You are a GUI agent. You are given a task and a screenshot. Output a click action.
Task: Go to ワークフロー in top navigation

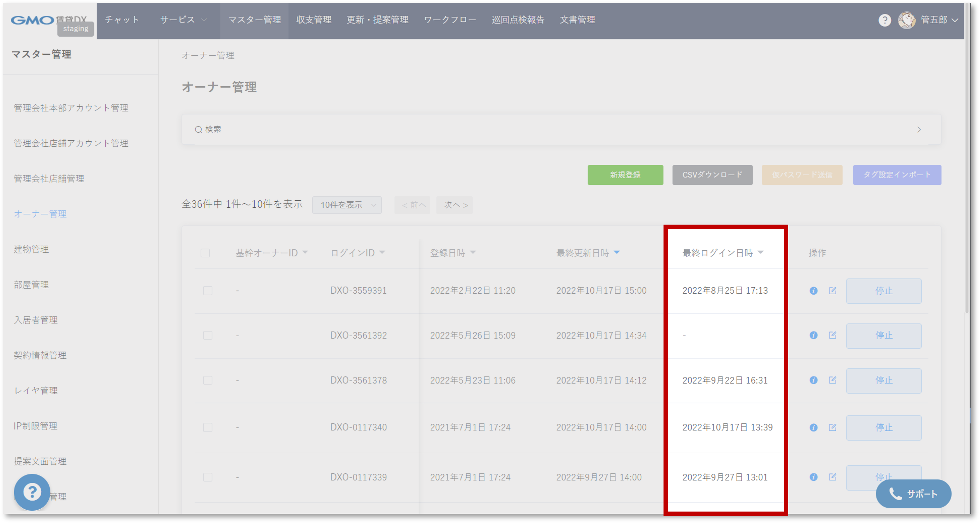[450, 20]
